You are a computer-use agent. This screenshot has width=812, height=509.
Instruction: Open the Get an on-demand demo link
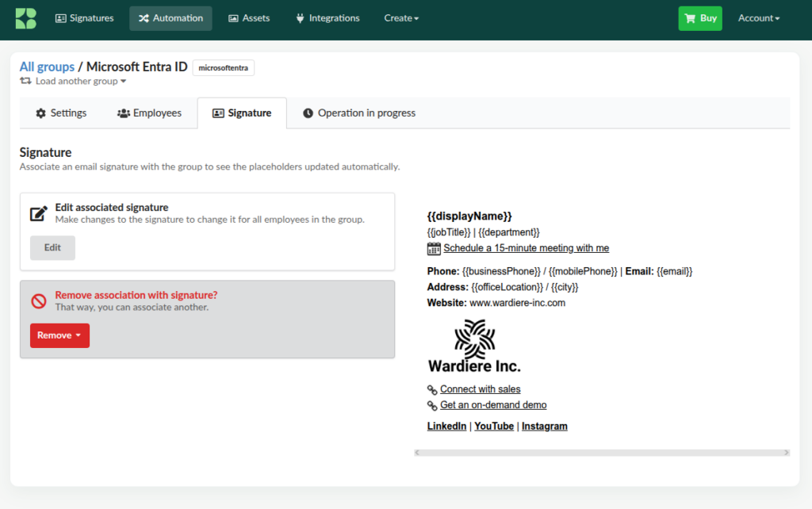click(493, 405)
